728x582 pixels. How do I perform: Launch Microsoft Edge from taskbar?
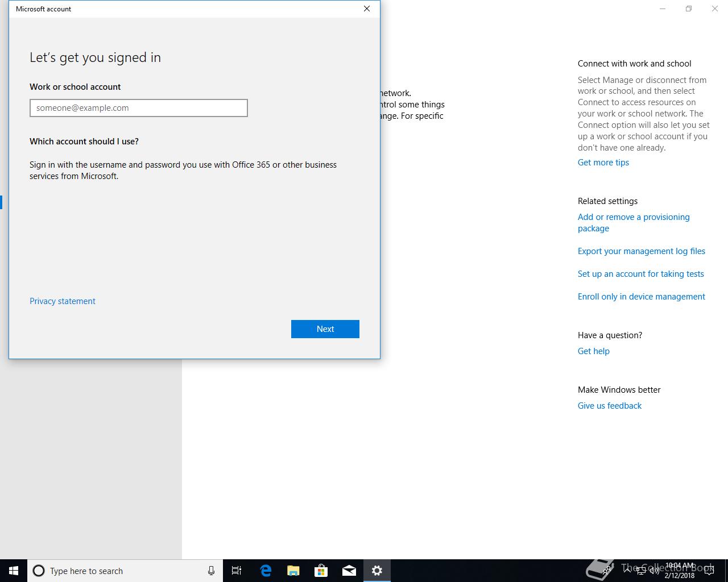coord(265,571)
